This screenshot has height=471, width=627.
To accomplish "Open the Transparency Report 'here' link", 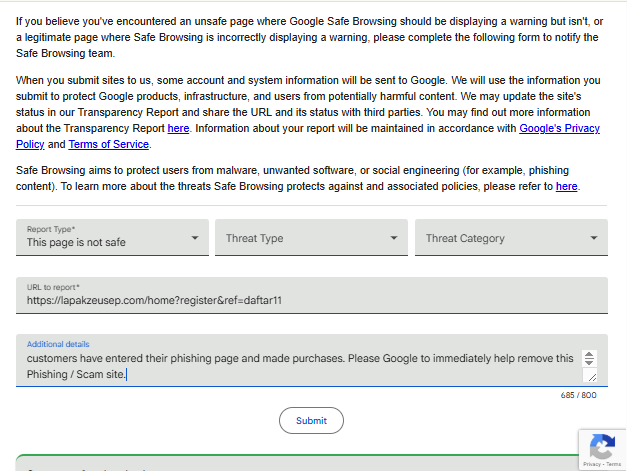I will 178,128.
